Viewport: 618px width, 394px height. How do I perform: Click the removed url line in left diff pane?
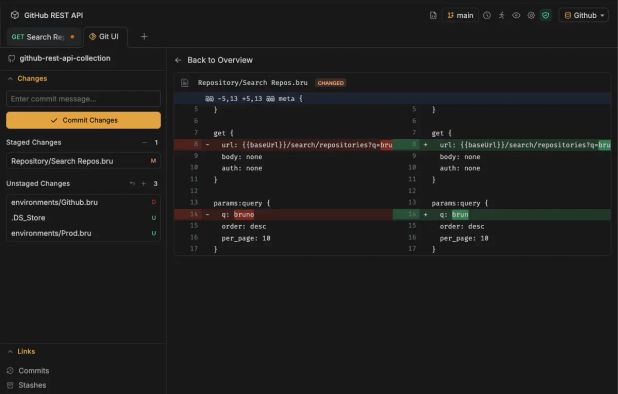[283, 145]
